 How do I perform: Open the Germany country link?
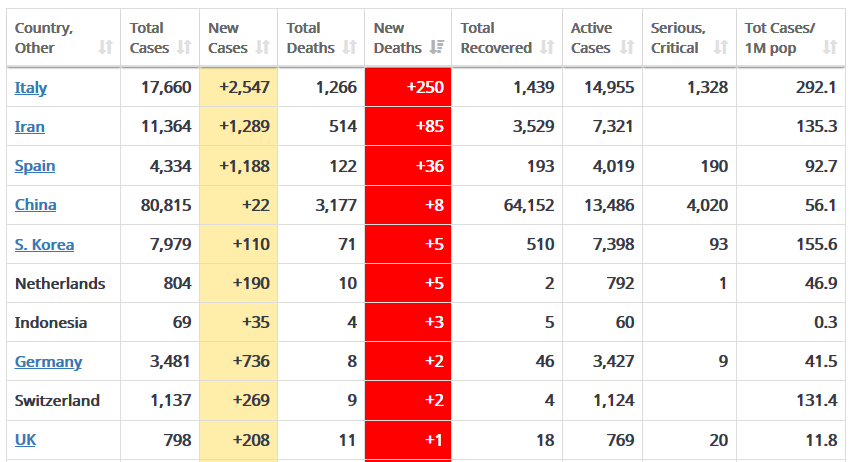[49, 362]
